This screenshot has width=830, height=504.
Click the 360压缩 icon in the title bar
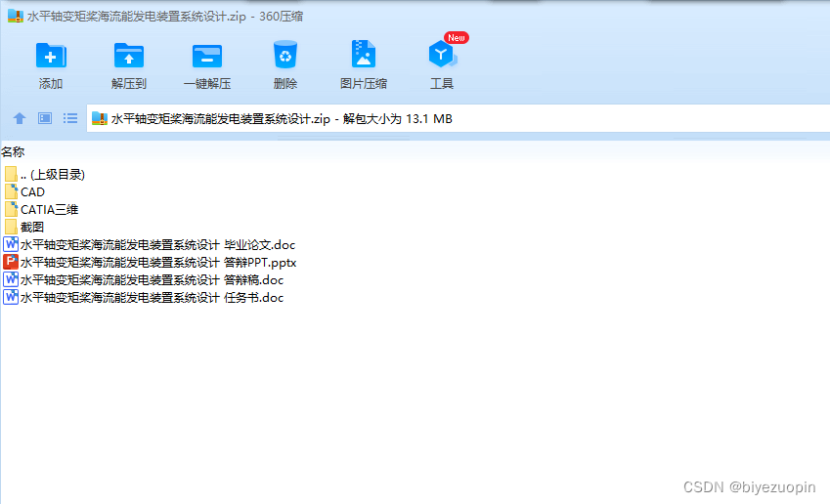[x=16, y=16]
